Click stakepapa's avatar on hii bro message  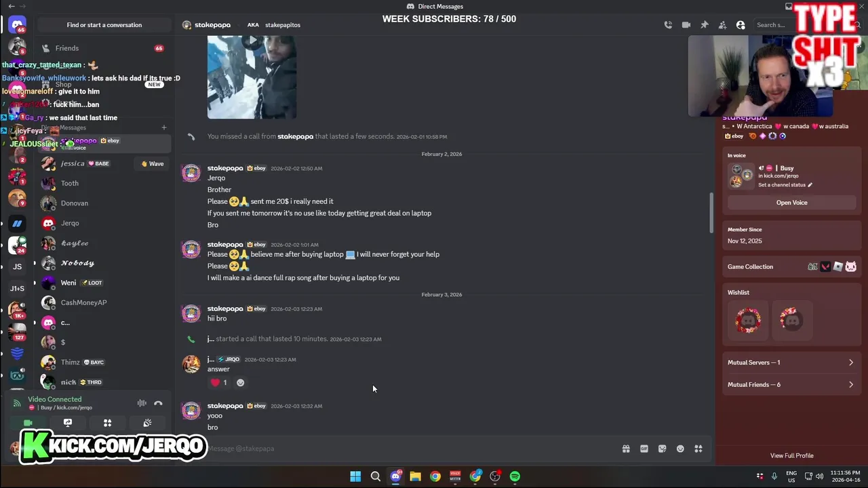tap(191, 313)
